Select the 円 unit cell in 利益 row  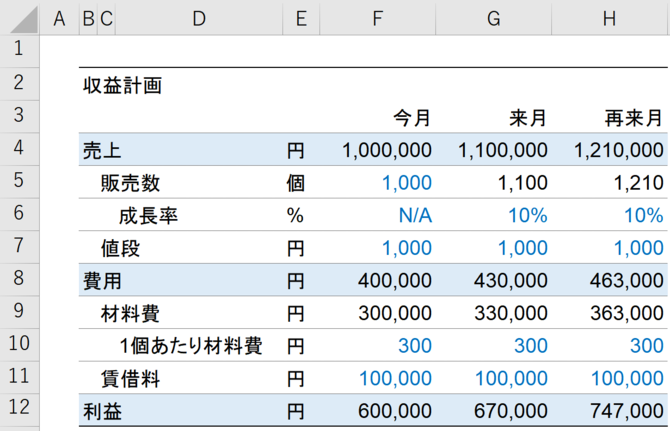301,410
